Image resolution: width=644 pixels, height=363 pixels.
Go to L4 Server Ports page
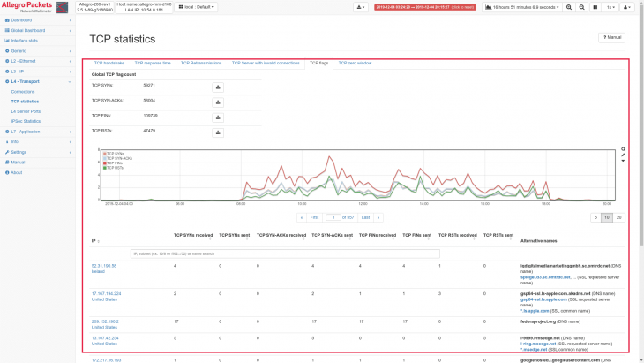click(28, 111)
